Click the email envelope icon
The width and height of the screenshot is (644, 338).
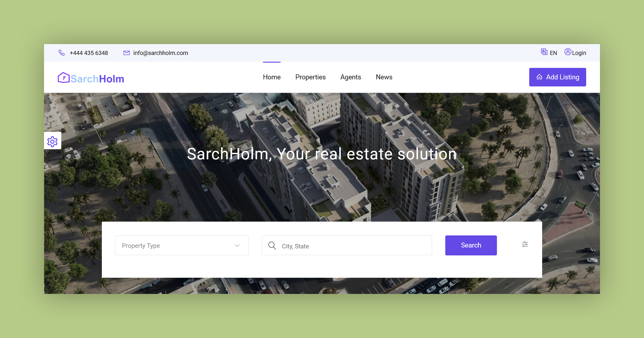pos(126,53)
